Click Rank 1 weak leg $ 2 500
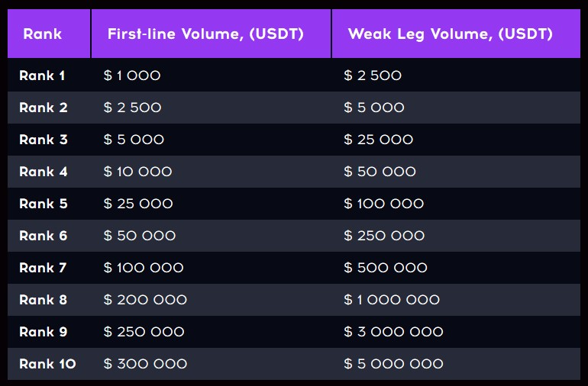588x386 pixels. [x=373, y=76]
